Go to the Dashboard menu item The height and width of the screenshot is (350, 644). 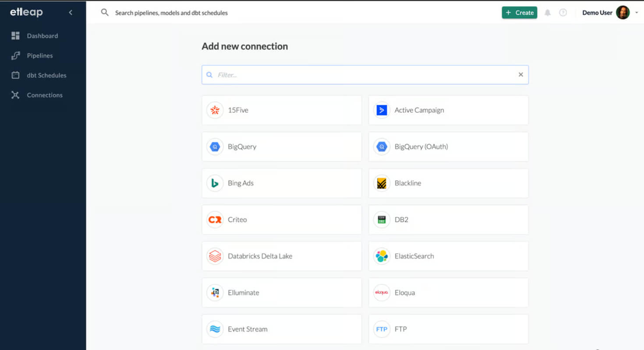(x=42, y=36)
